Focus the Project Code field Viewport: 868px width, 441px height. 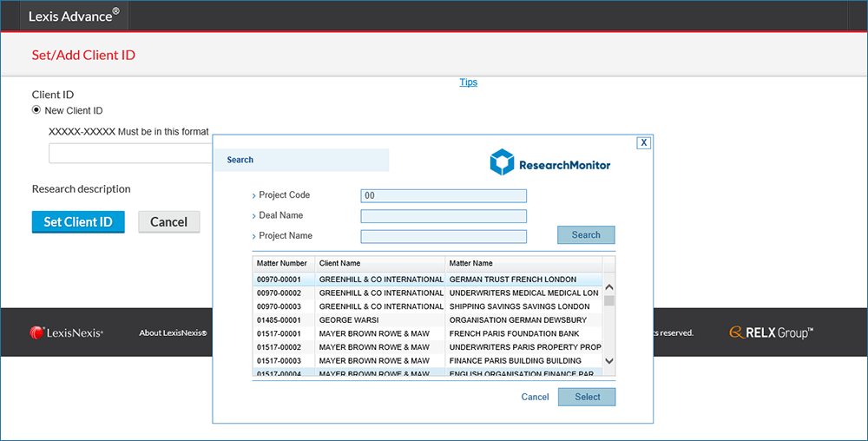point(444,196)
